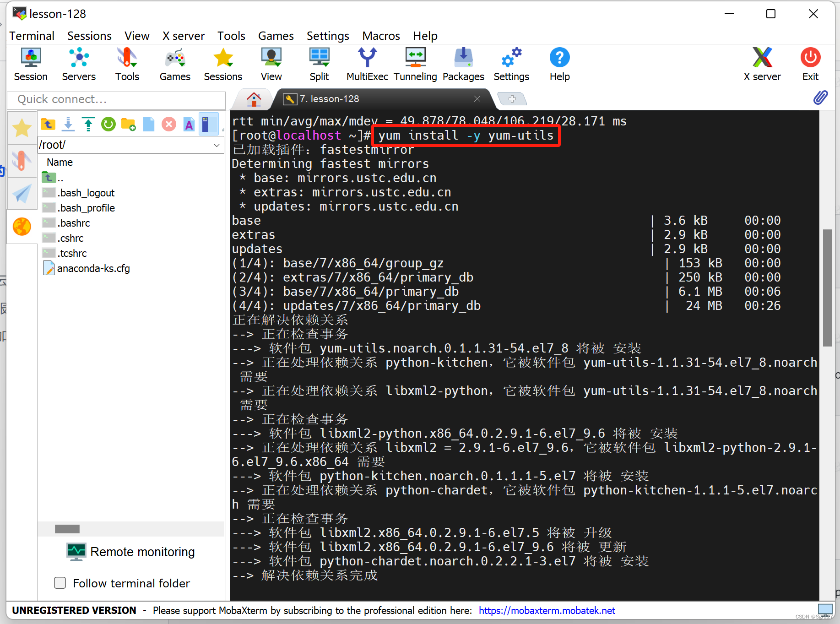Go to parent folder in SFTP toolbar
The width and height of the screenshot is (840, 624).
[48, 124]
